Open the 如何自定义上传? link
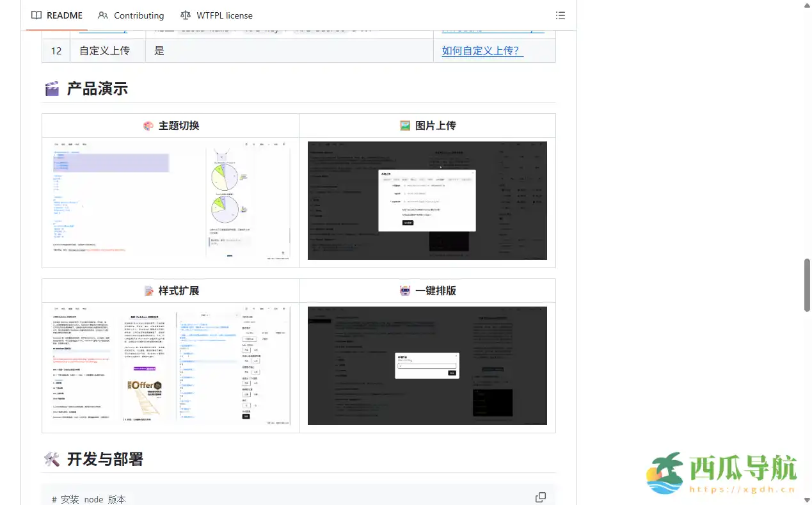This screenshot has width=812, height=505. (481, 50)
